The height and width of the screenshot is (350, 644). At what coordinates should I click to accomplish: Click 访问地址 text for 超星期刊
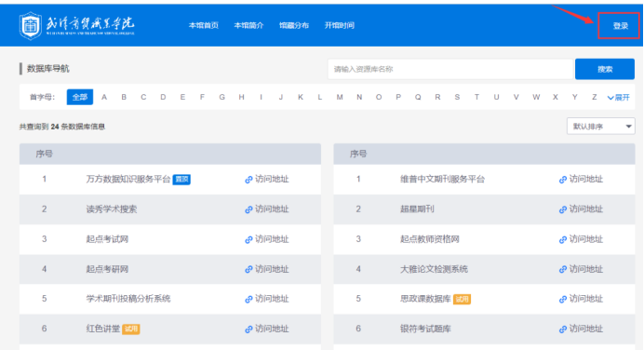click(586, 209)
